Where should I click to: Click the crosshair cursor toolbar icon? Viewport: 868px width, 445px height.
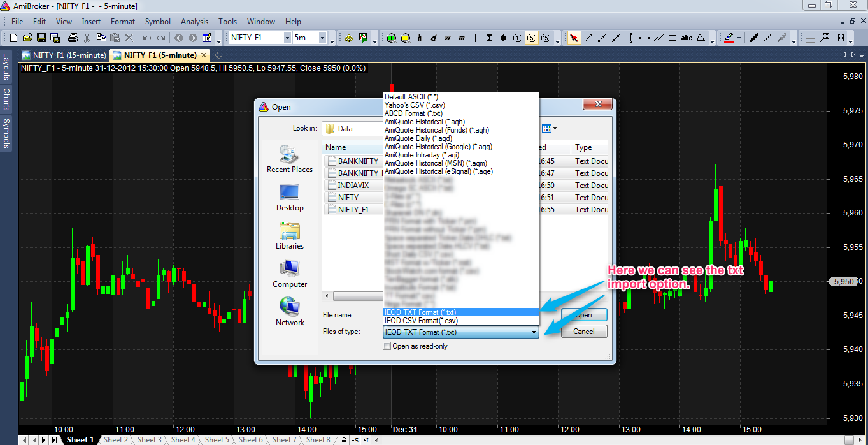(476, 38)
